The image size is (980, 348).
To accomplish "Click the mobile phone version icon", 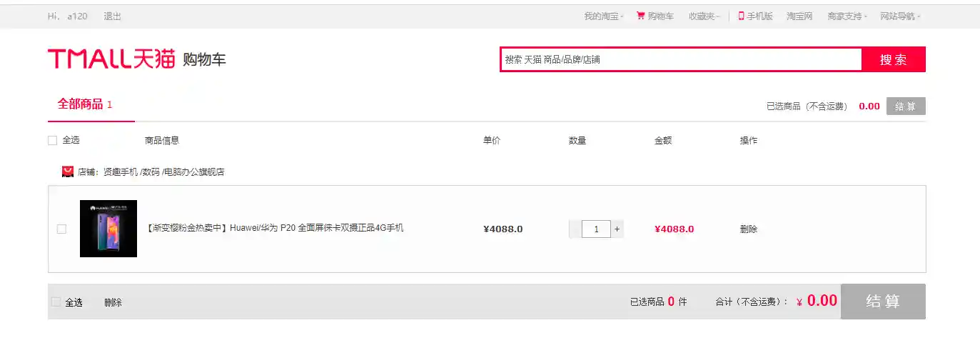I will (x=741, y=16).
